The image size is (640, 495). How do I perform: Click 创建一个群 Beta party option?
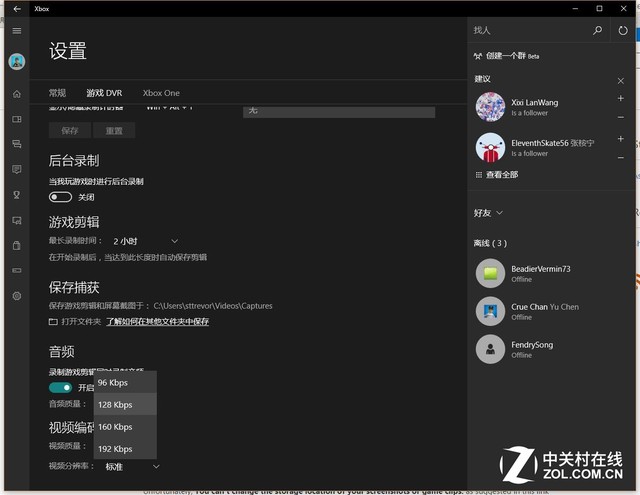(506, 56)
